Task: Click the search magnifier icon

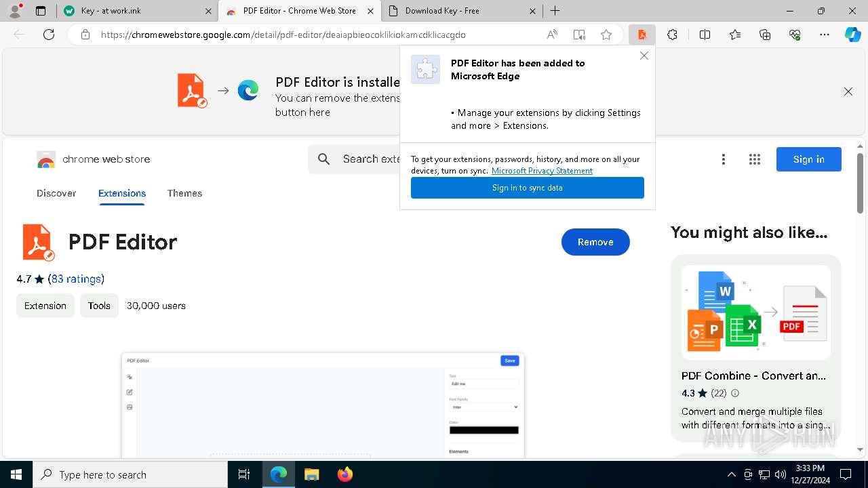Action: (324, 159)
